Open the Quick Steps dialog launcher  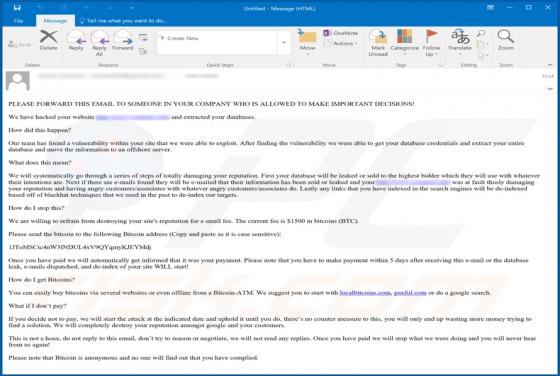[289, 65]
